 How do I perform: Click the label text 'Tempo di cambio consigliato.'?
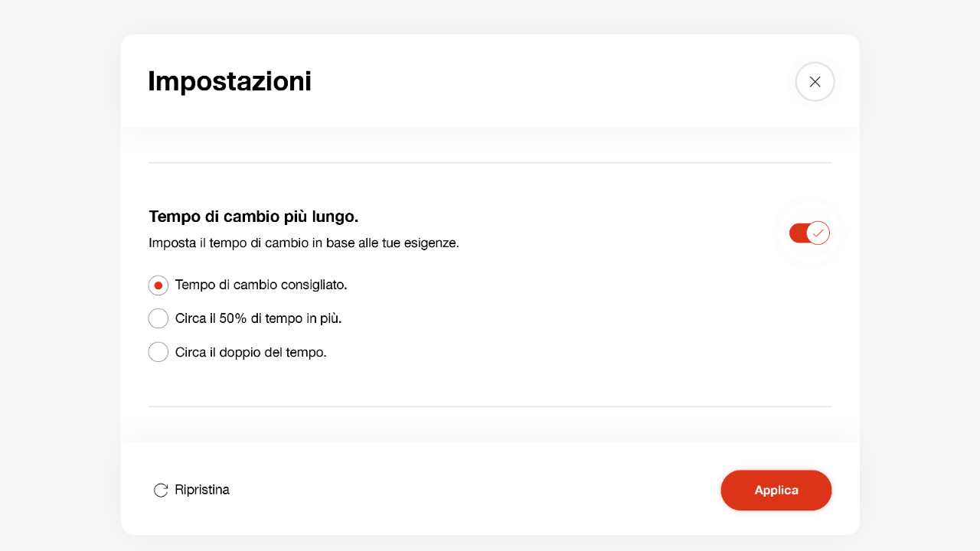coord(261,285)
